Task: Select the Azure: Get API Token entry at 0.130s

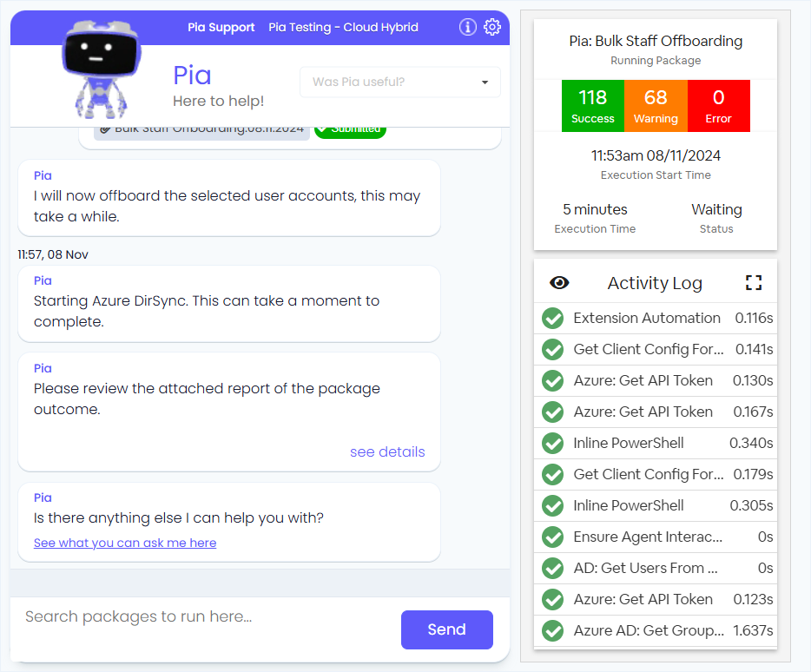Action: pos(656,381)
